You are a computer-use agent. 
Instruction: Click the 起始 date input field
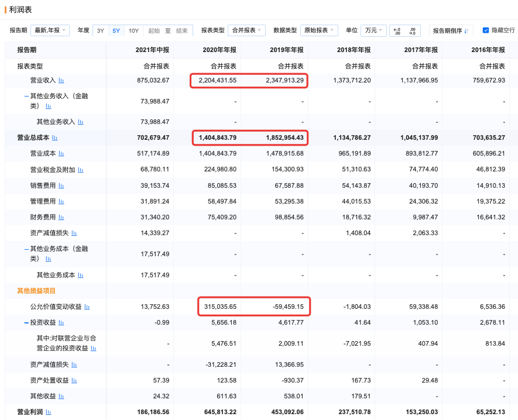154,30
